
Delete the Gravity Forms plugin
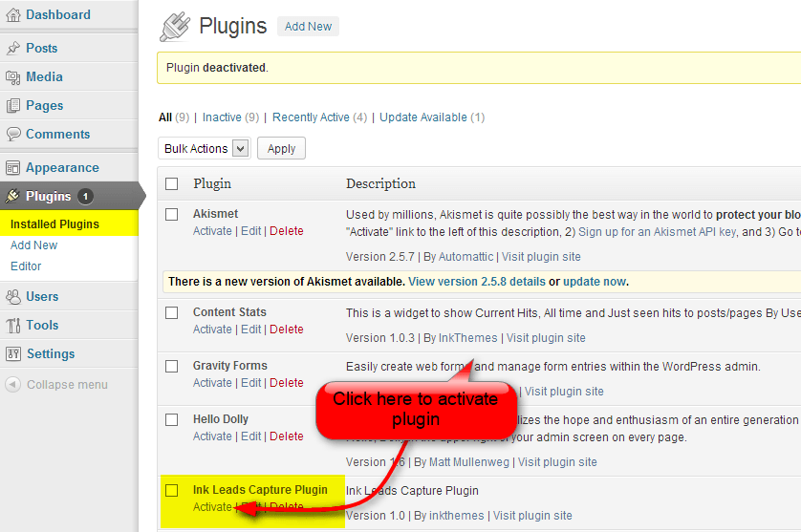click(287, 383)
